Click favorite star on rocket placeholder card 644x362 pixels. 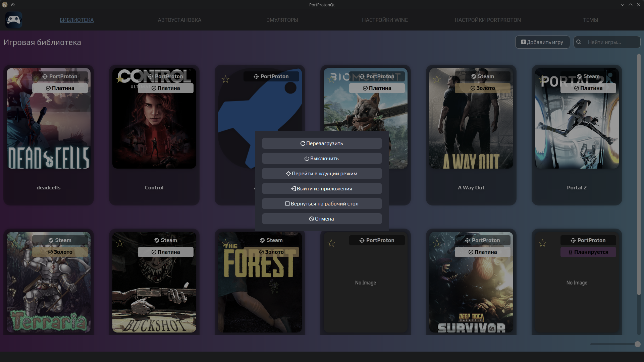225,79
